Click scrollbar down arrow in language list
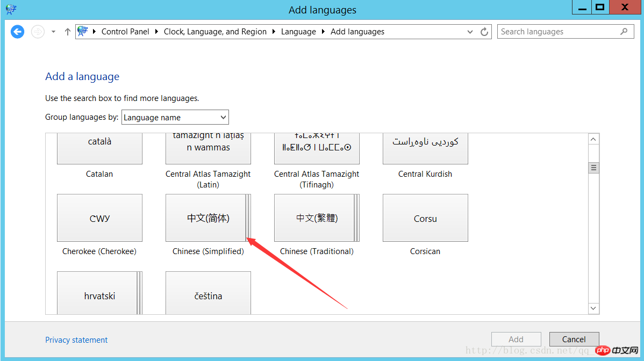This screenshot has width=644, height=361. [x=593, y=308]
